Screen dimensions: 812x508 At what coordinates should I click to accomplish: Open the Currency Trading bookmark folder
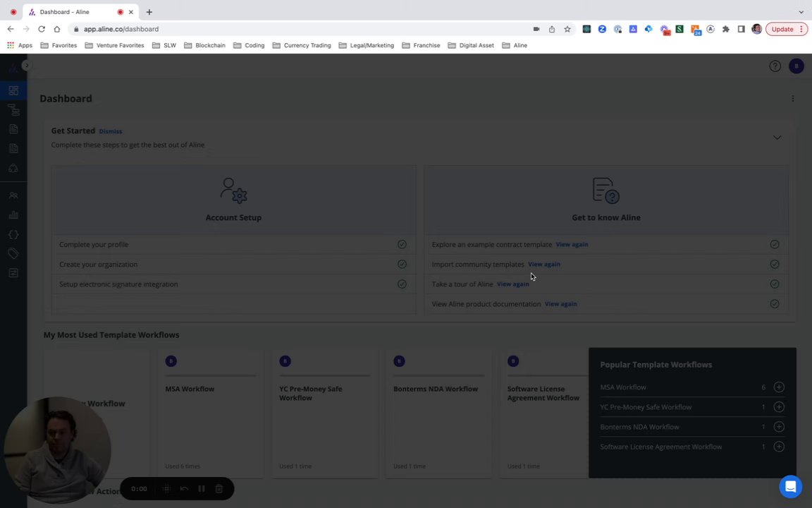[302, 46]
